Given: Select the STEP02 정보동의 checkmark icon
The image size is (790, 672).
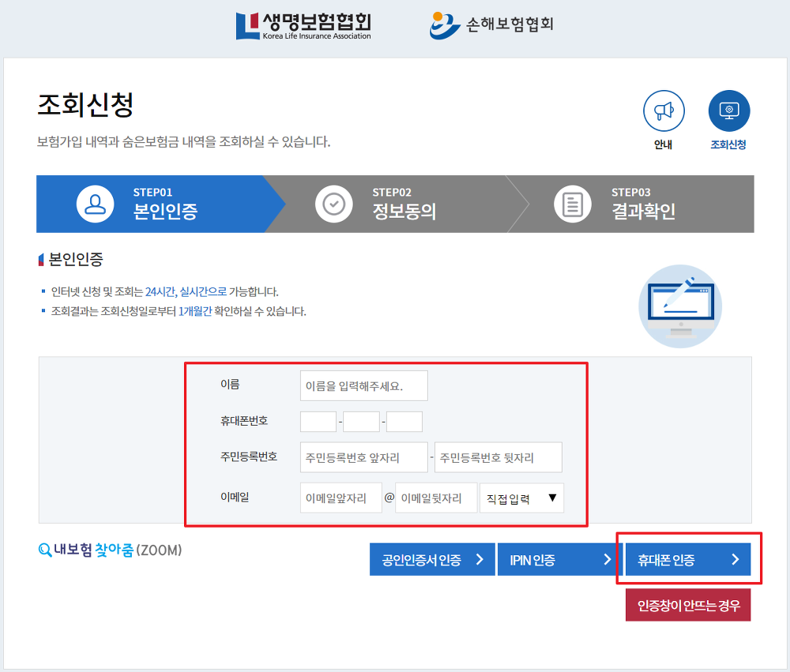Looking at the screenshot, I should click(x=333, y=204).
